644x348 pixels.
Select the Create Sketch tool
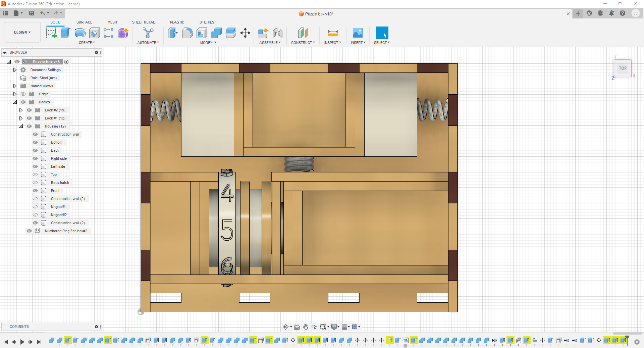tap(51, 33)
